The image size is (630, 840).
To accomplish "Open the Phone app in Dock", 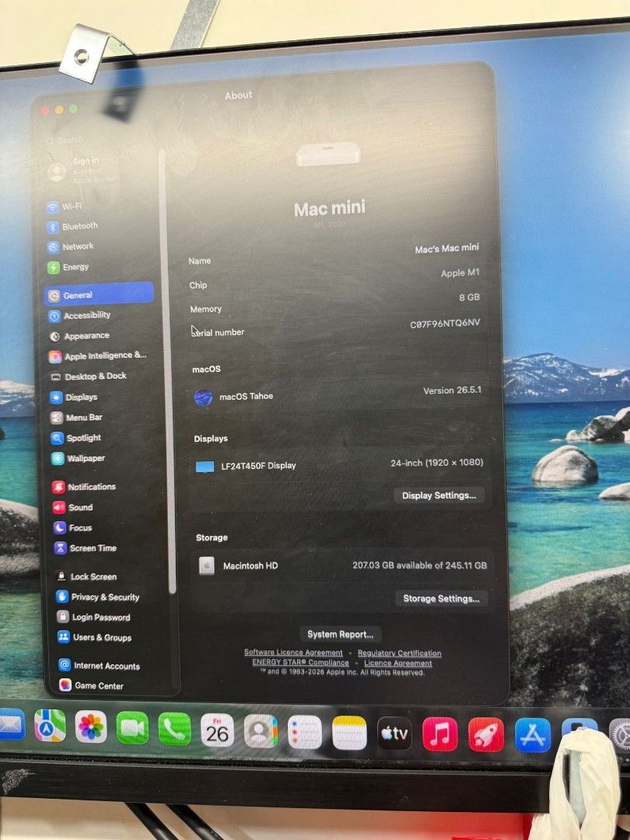I will 174,729.
